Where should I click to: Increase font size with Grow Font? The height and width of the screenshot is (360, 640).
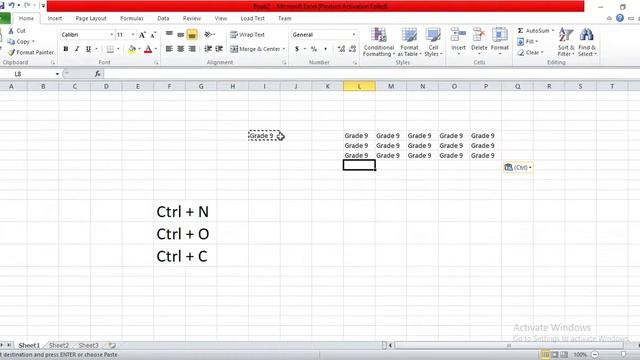pyautogui.click(x=142, y=35)
